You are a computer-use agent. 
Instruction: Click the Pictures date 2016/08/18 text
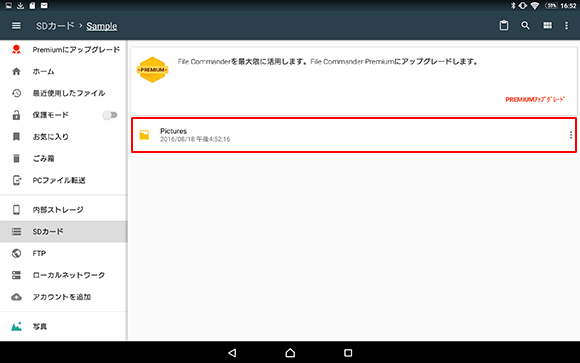(195, 139)
